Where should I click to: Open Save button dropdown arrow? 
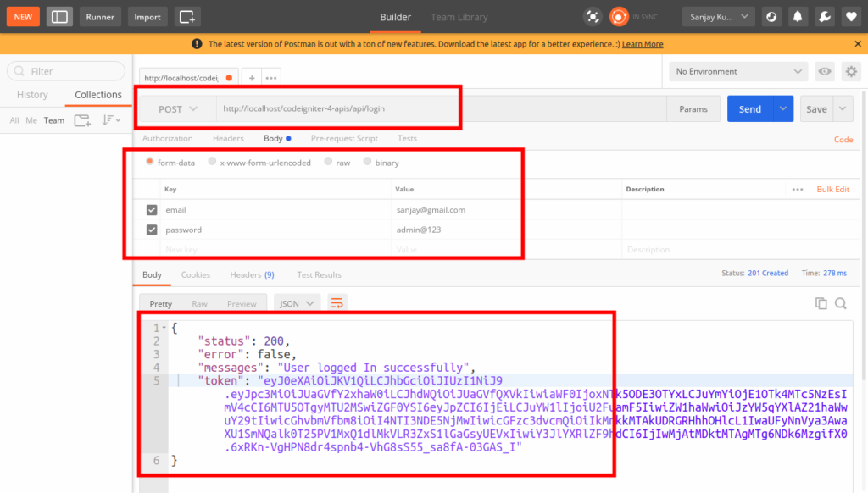click(843, 109)
